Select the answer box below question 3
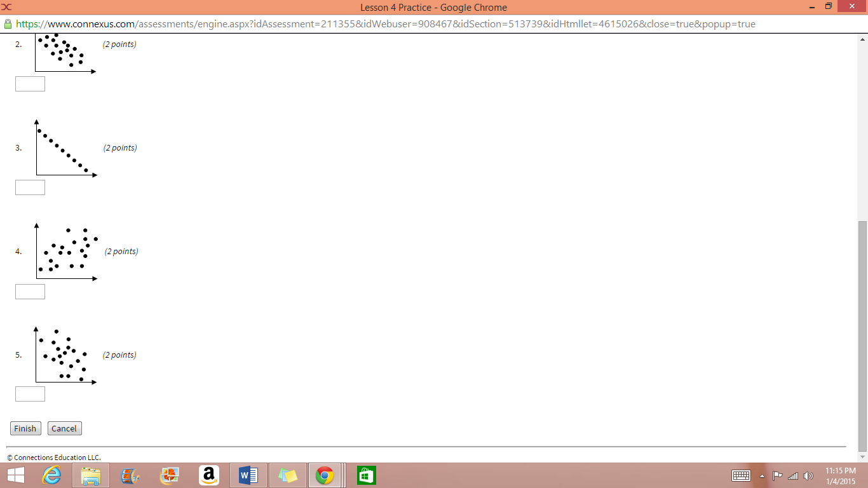868x488 pixels. tap(30, 187)
